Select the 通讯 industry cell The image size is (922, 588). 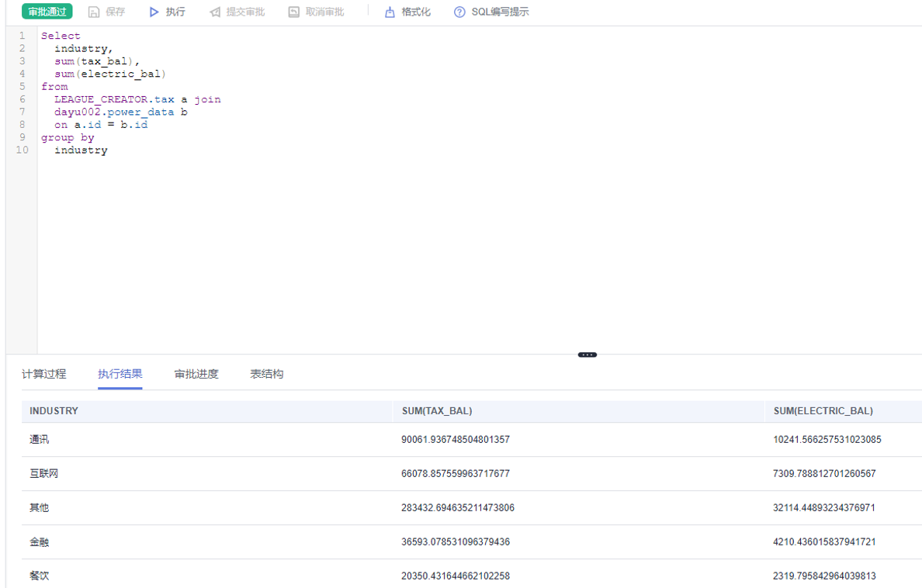click(x=40, y=439)
